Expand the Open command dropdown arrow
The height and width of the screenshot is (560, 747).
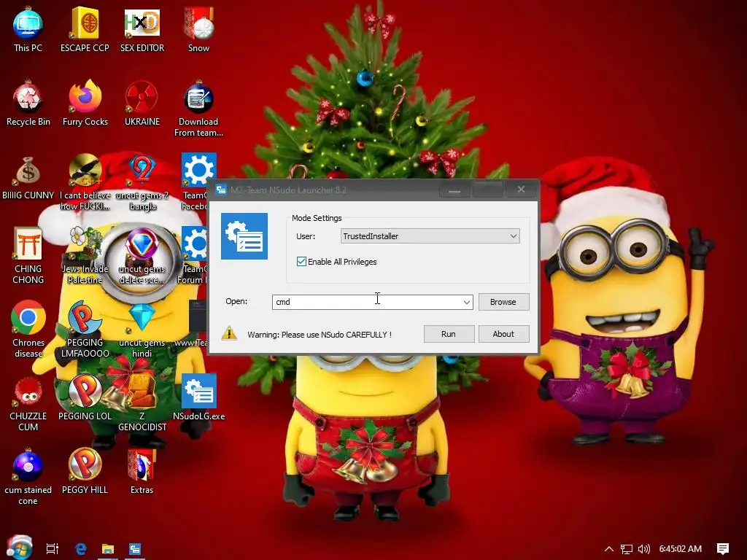pos(466,302)
